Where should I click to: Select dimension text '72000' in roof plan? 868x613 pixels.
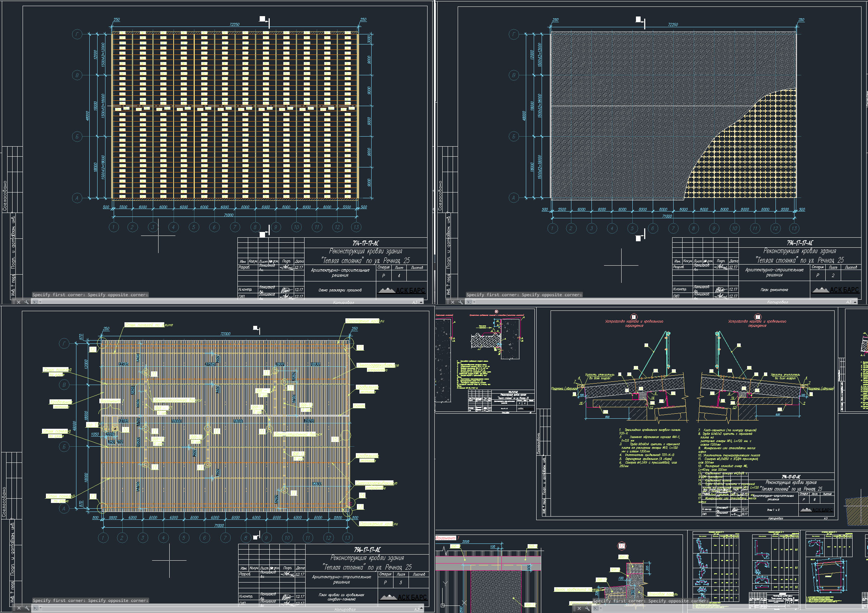pos(225,334)
